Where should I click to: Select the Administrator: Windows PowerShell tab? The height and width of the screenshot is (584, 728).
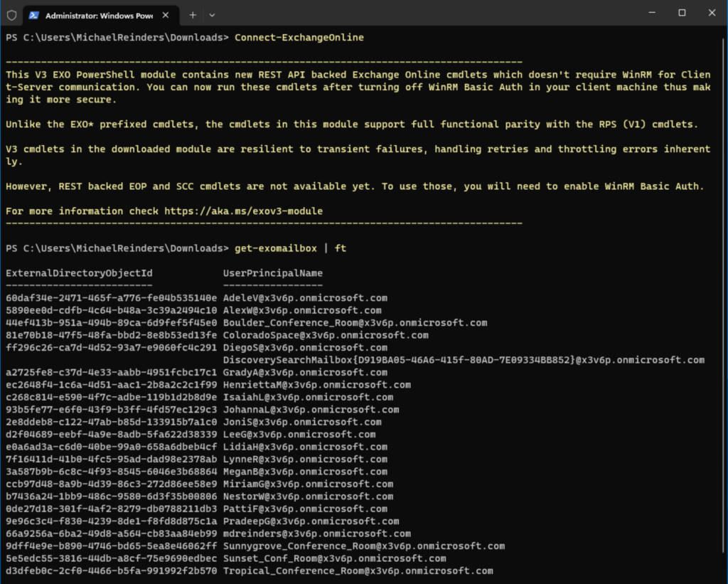point(100,16)
